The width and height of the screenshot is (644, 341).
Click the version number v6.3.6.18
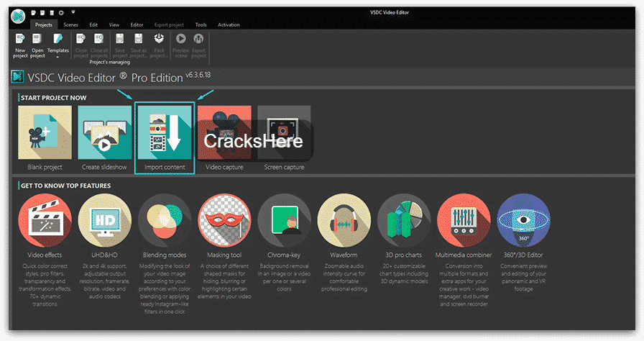198,75
